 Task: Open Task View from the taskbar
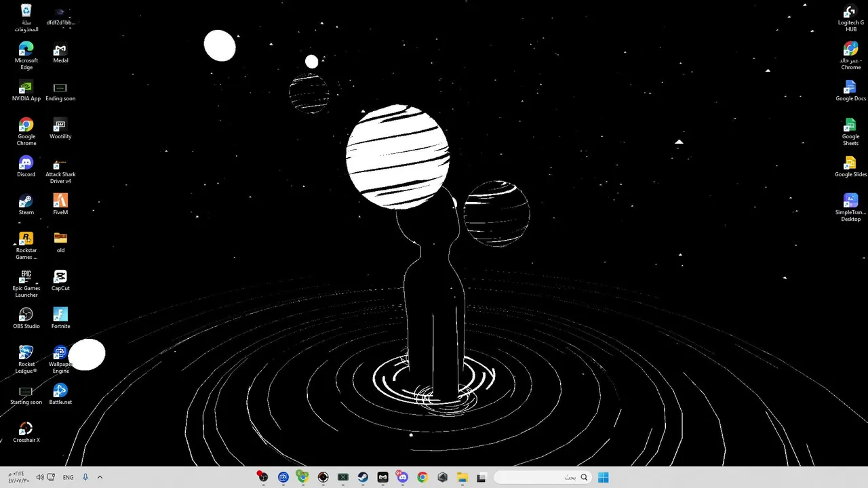(x=481, y=477)
